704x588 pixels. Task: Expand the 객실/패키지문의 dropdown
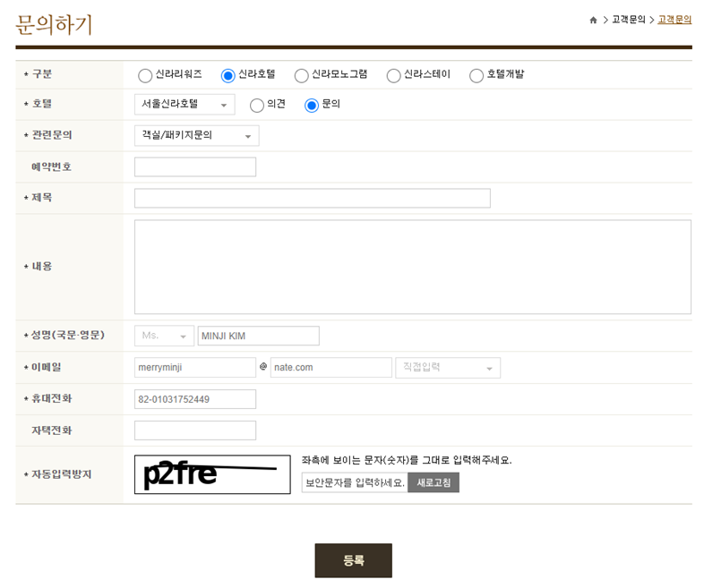coord(197,136)
